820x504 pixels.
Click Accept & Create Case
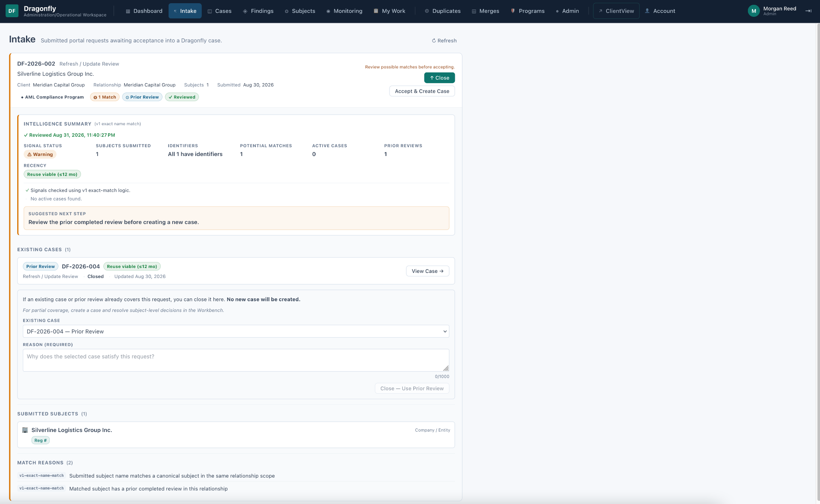(x=422, y=91)
